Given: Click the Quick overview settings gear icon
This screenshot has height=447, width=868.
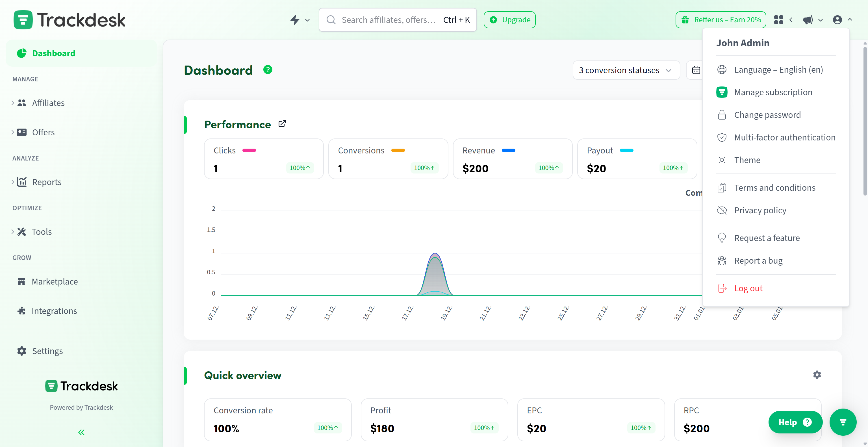Looking at the screenshot, I should point(817,375).
